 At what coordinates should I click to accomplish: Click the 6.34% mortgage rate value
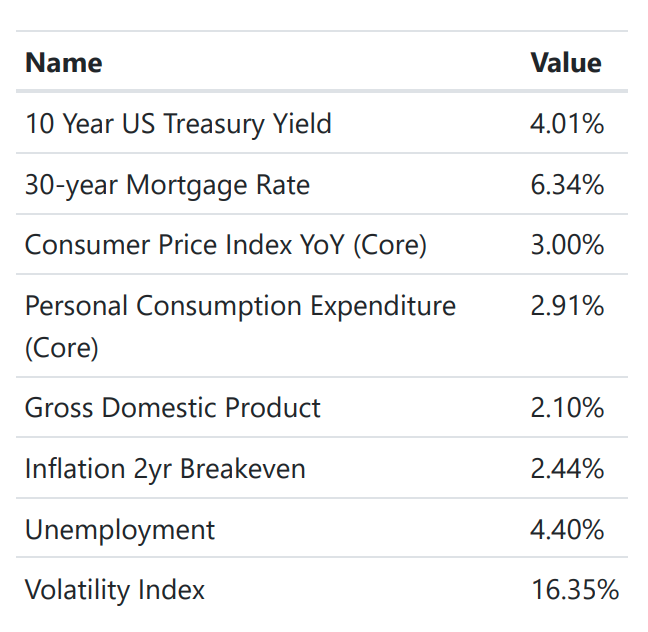click(x=567, y=184)
